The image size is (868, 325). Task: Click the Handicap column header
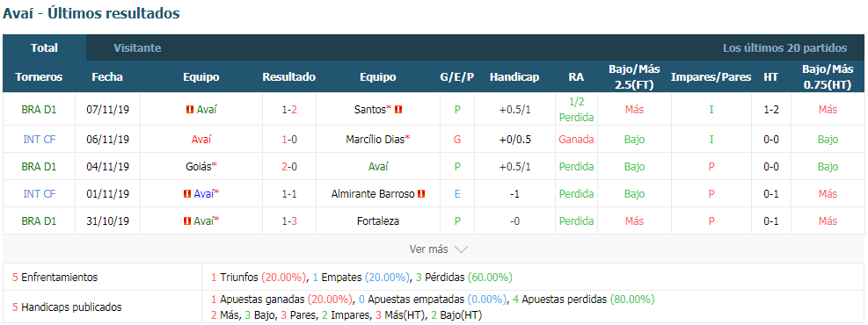tap(514, 77)
